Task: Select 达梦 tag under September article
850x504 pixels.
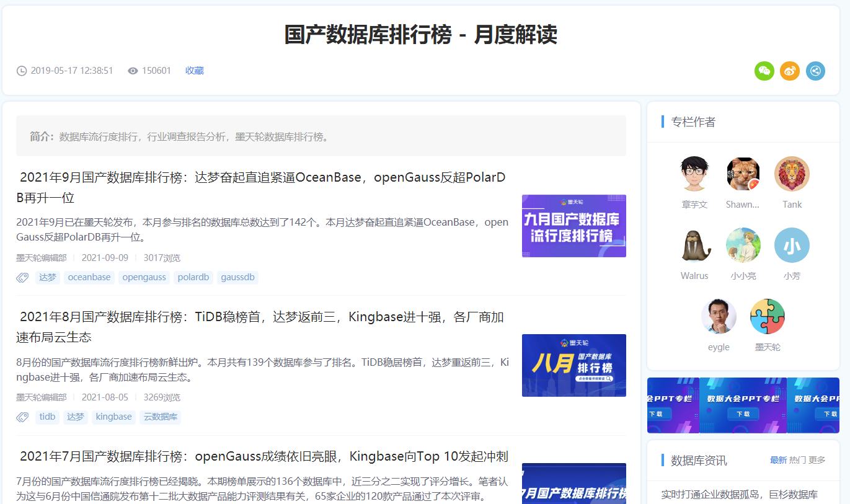Action: click(48, 277)
